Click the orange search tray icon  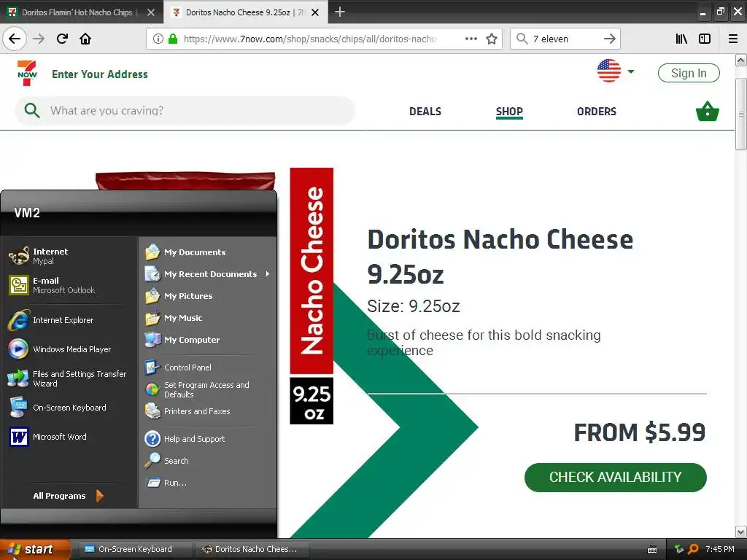[x=693, y=549]
